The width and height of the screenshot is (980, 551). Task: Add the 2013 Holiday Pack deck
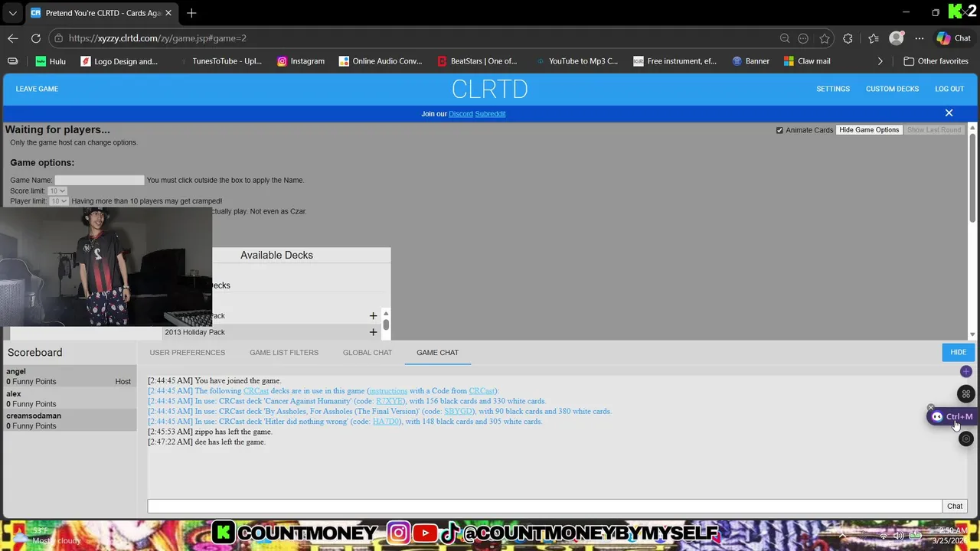(373, 332)
